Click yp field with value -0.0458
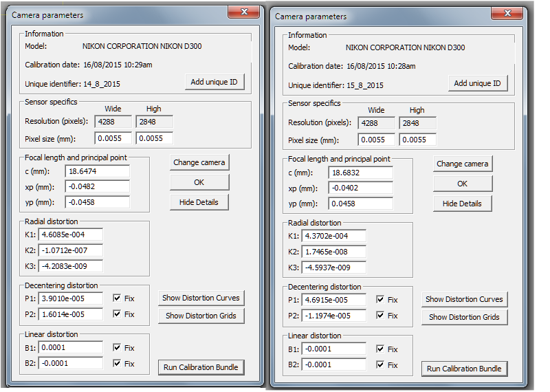 pyautogui.click(x=97, y=202)
